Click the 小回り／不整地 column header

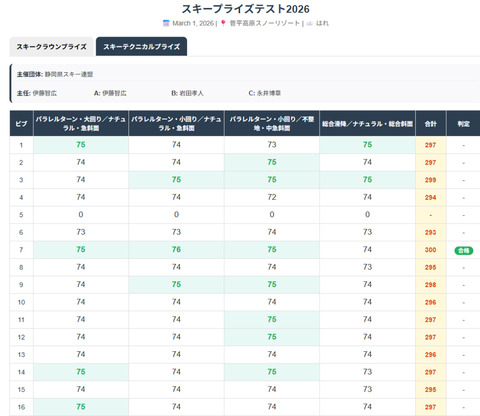272,124
